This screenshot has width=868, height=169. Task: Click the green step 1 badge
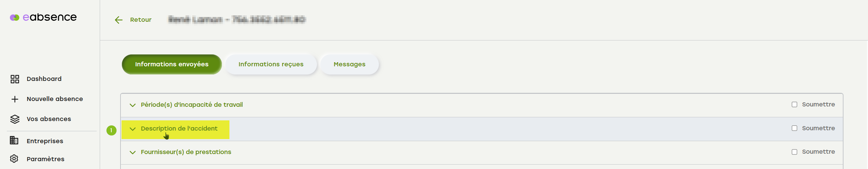(x=111, y=130)
